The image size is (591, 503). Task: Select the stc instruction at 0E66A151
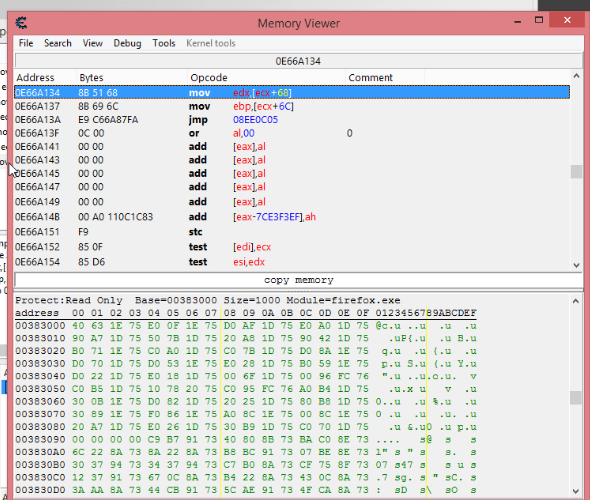tap(292, 232)
